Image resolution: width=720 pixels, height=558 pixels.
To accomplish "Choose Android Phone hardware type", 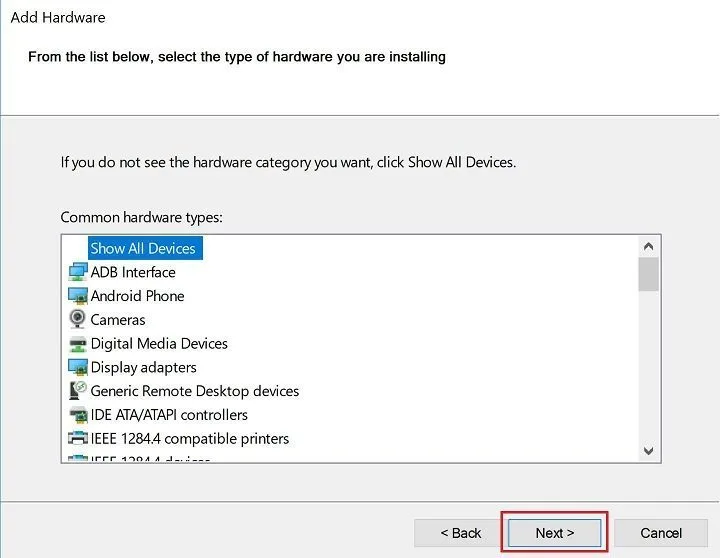I will tap(137, 296).
